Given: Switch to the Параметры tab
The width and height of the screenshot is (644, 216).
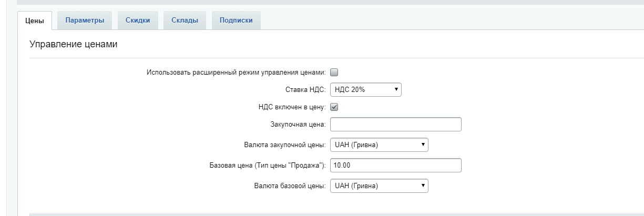Looking at the screenshot, I should pos(85,20).
